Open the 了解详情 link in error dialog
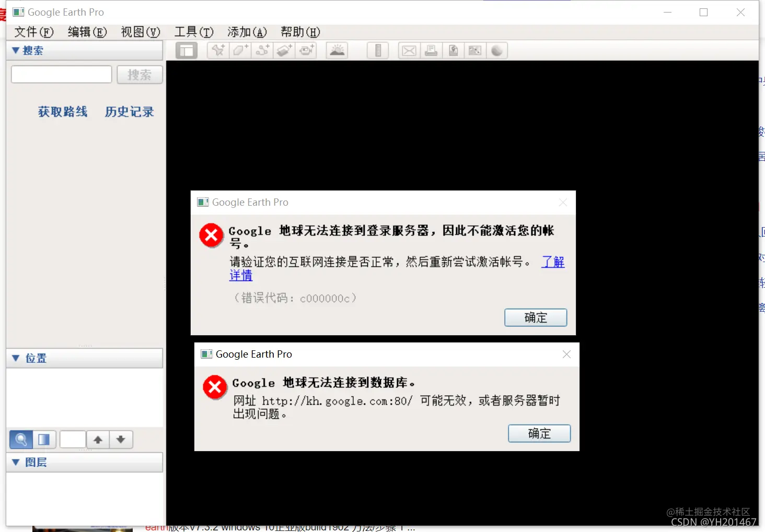This screenshot has height=532, width=765. tap(553, 262)
